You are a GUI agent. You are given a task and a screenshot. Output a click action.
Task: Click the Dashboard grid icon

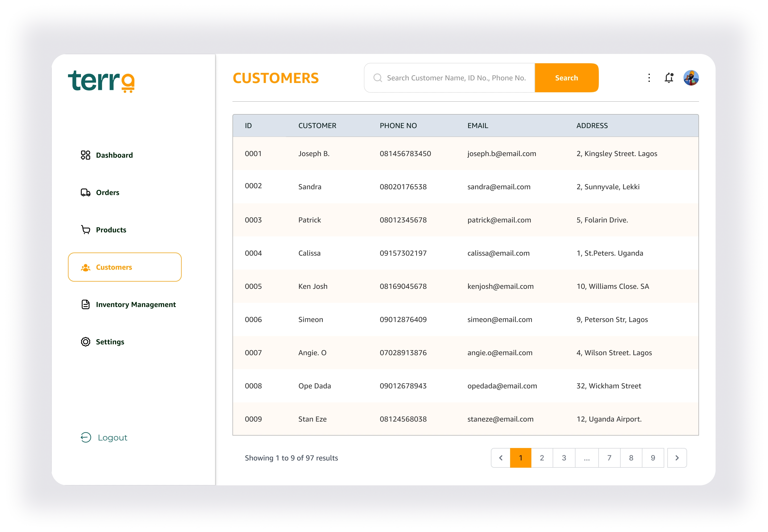click(85, 155)
